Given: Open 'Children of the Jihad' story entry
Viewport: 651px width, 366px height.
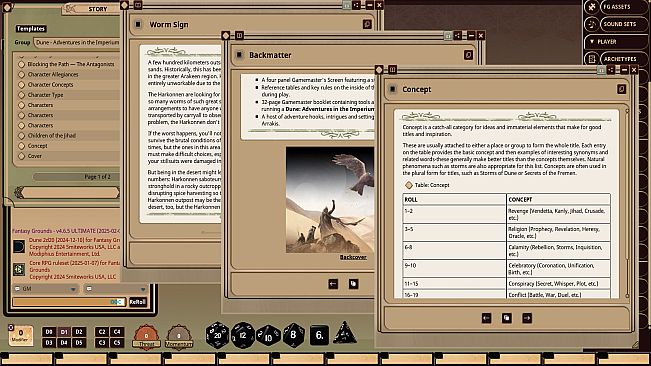Looking at the screenshot, I should tap(51, 135).
